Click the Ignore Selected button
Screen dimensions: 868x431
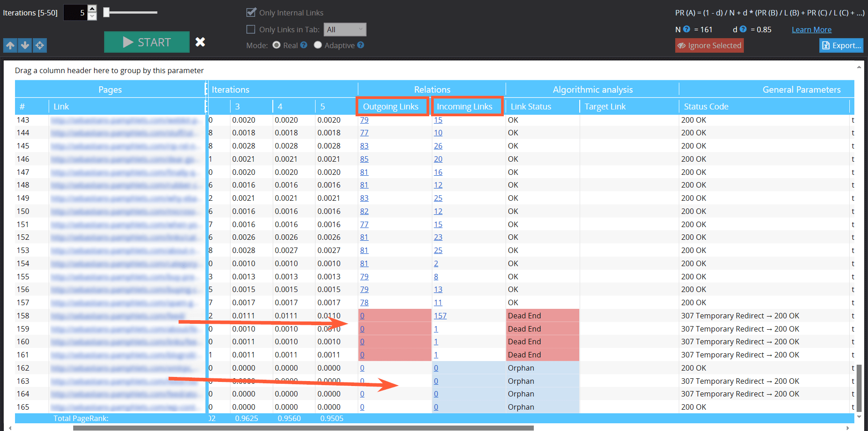(709, 45)
